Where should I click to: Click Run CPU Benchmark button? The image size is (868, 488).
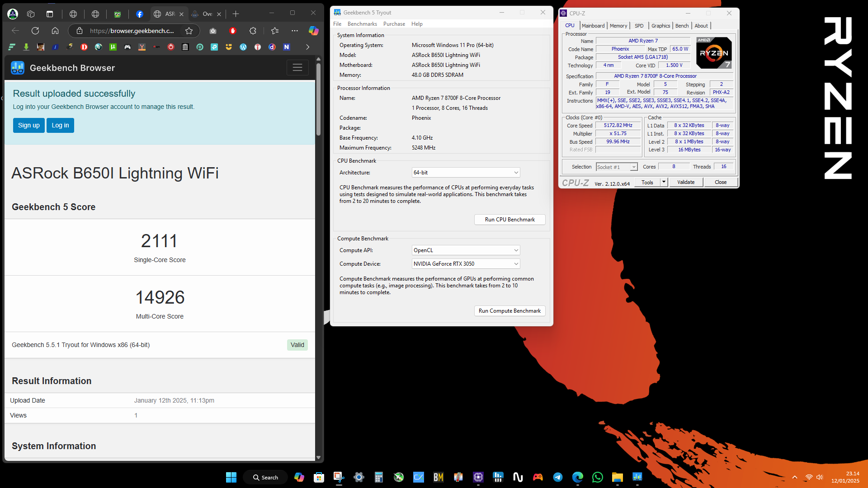[x=509, y=220]
